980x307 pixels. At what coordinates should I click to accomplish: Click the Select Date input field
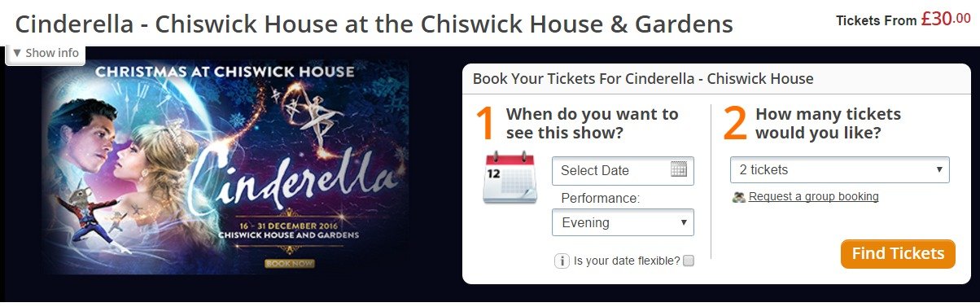(623, 171)
